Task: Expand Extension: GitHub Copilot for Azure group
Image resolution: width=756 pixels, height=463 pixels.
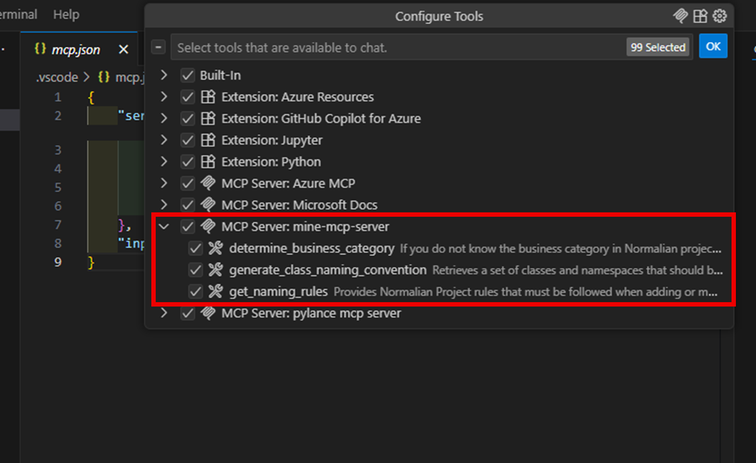Action: coord(164,118)
